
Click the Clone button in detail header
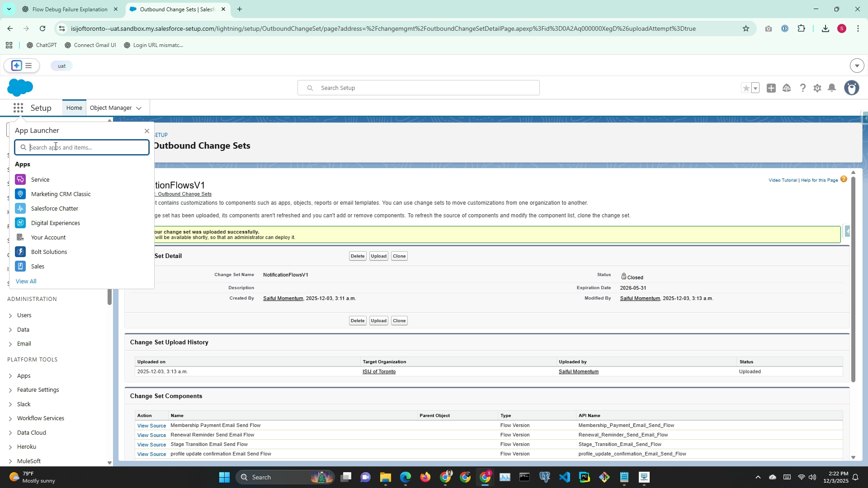point(399,256)
